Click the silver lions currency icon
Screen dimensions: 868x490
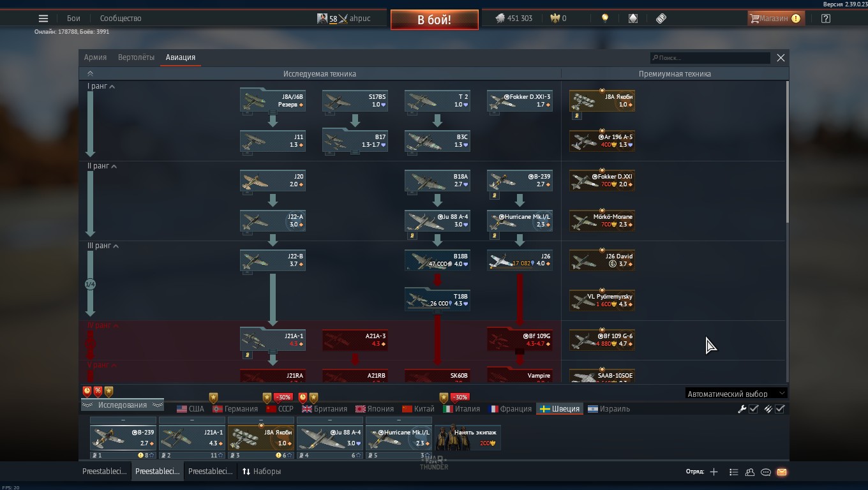click(500, 19)
